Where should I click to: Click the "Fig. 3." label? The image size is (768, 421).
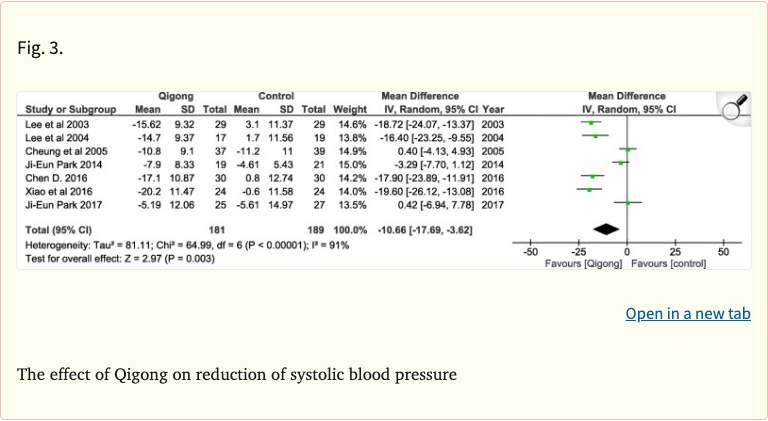(x=41, y=49)
